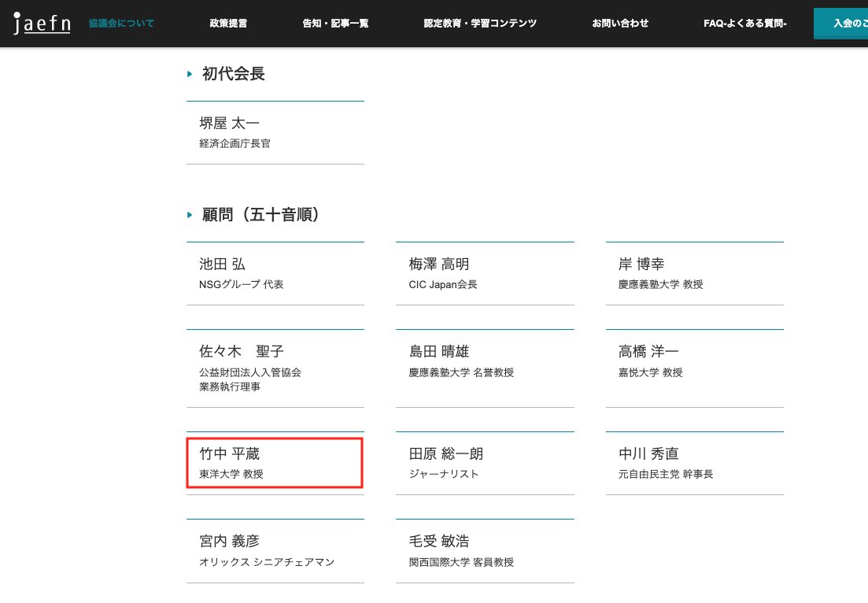
Task: Open 認定教育・学習コンテンツ menu
Action: (480, 24)
